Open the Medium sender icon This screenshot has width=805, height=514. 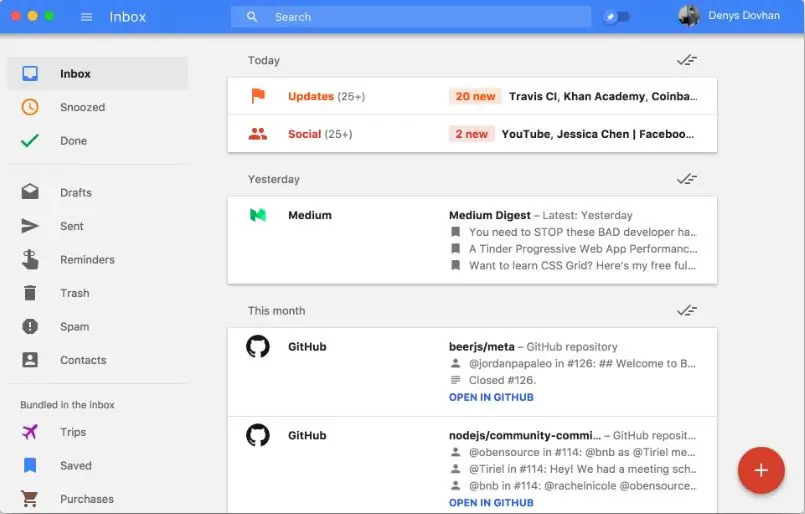click(x=258, y=215)
